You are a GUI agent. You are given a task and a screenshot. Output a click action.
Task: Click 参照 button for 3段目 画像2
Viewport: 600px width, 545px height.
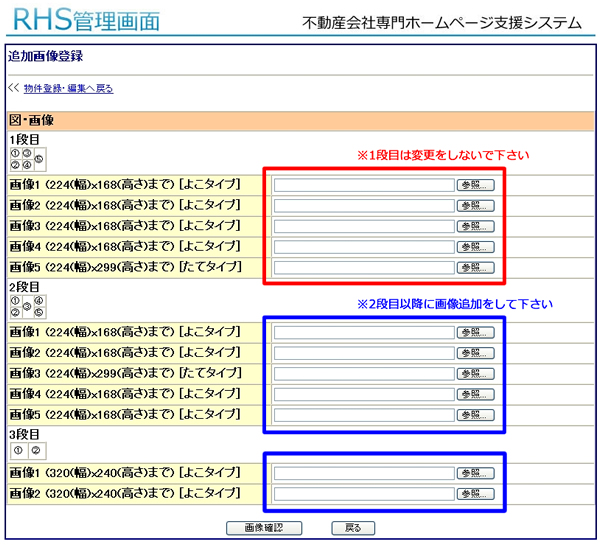point(476,494)
